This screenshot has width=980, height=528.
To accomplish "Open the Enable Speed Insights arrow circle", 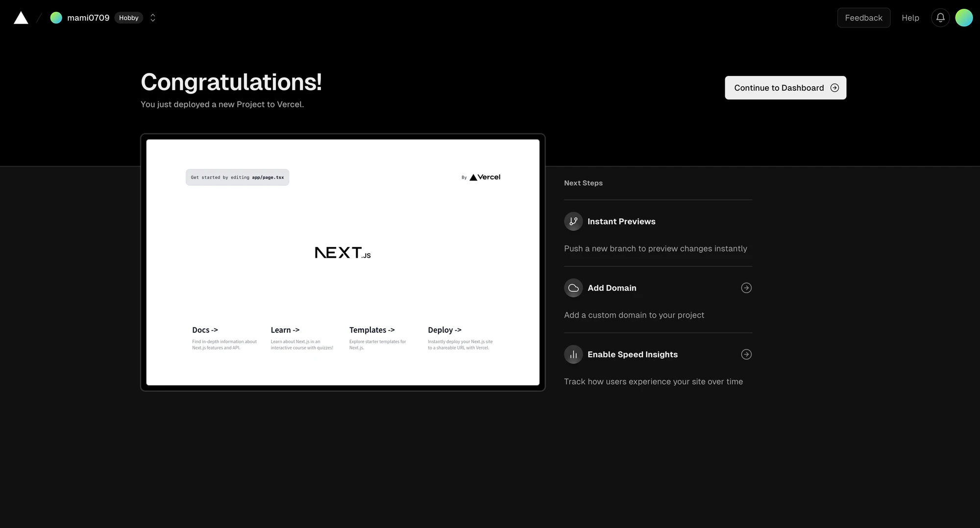I will point(746,354).
